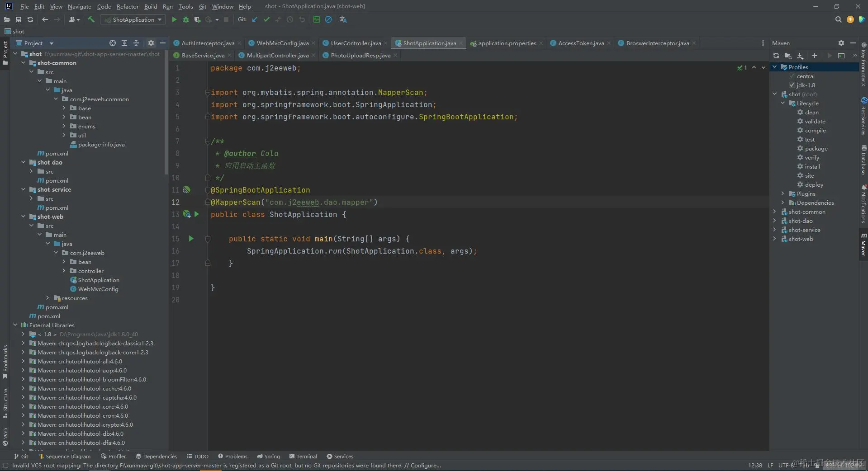Expand the controller package folder
Screen dimensions: 868x471
(64, 271)
